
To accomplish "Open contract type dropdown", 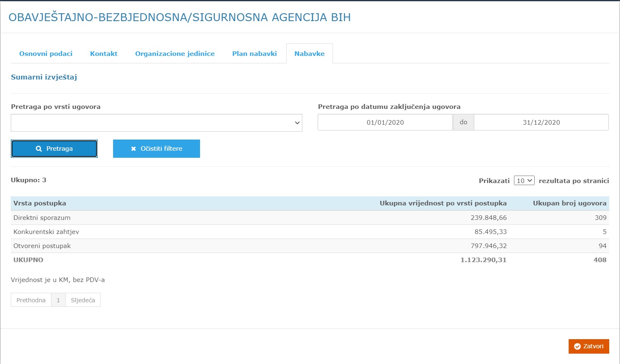I will 157,123.
